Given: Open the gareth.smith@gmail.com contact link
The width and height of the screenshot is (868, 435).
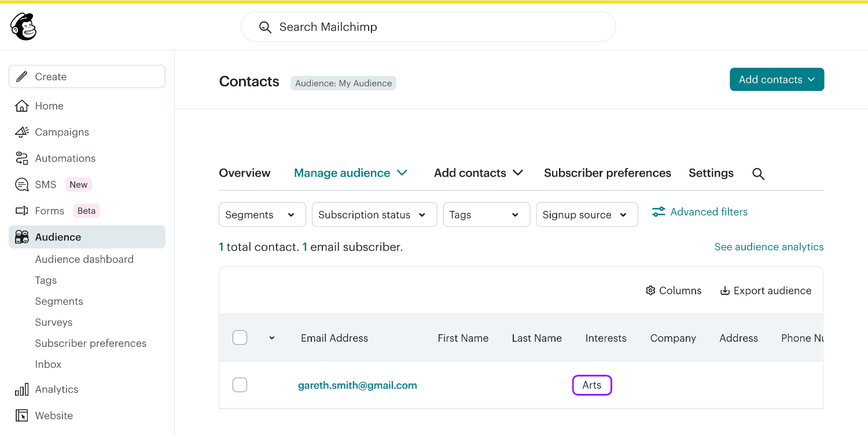Looking at the screenshot, I should pyautogui.click(x=358, y=385).
